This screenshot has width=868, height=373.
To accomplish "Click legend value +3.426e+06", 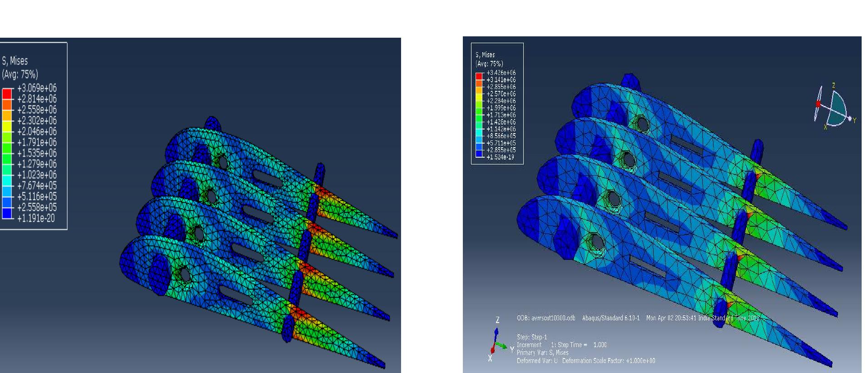I will pos(501,73).
